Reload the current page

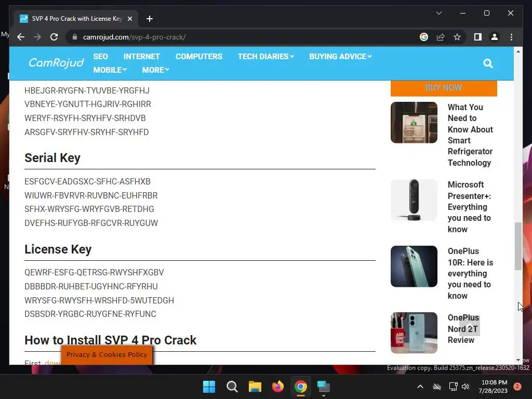pyautogui.click(x=54, y=37)
